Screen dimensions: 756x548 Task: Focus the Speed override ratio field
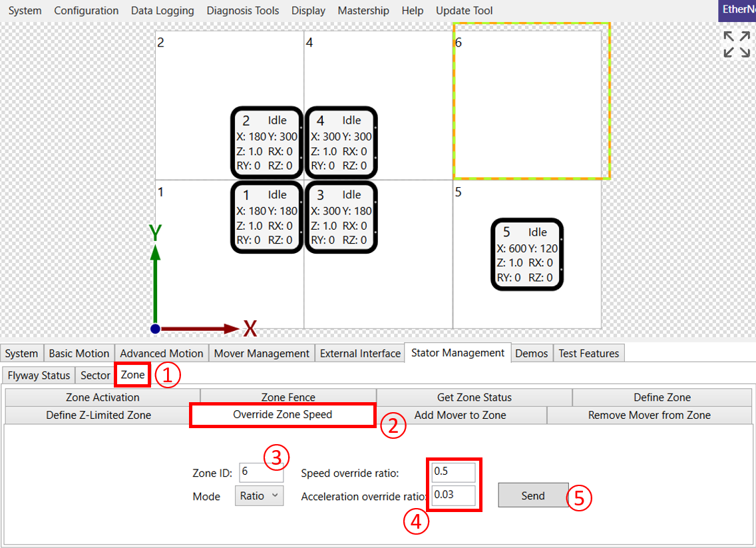coord(453,472)
